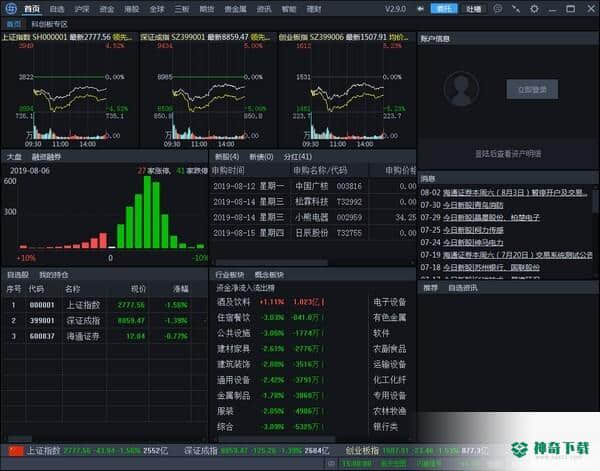The width and height of the screenshot is (600, 471).
Task: Open the 智能 menu
Action: coord(289,9)
